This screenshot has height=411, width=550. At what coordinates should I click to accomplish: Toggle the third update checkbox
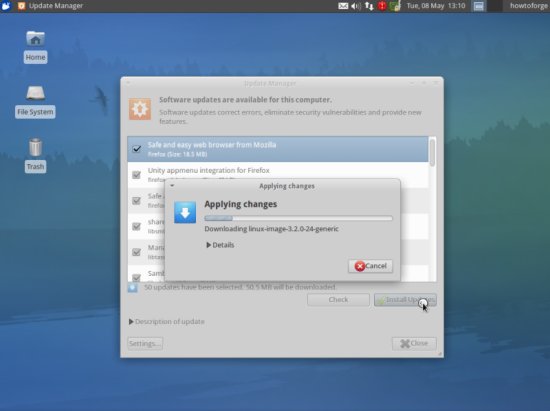(x=136, y=200)
